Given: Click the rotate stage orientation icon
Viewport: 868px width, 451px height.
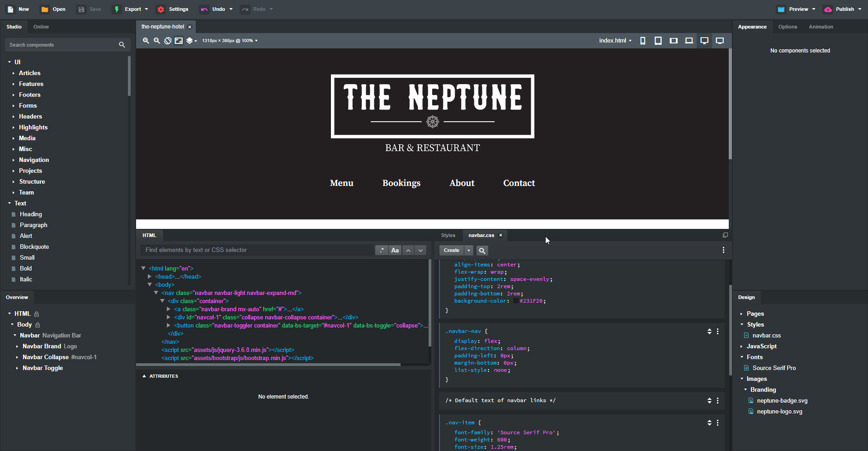Looking at the screenshot, I should pos(168,41).
